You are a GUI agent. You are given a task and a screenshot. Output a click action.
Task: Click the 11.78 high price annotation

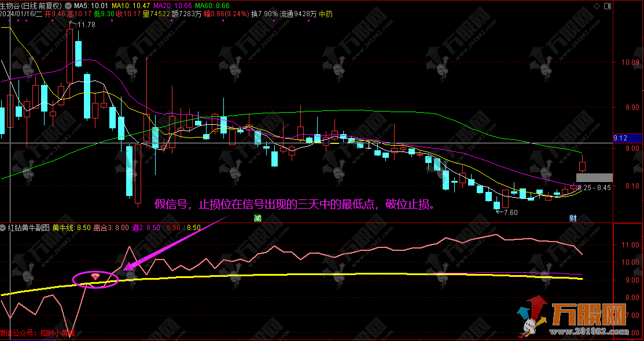click(86, 25)
